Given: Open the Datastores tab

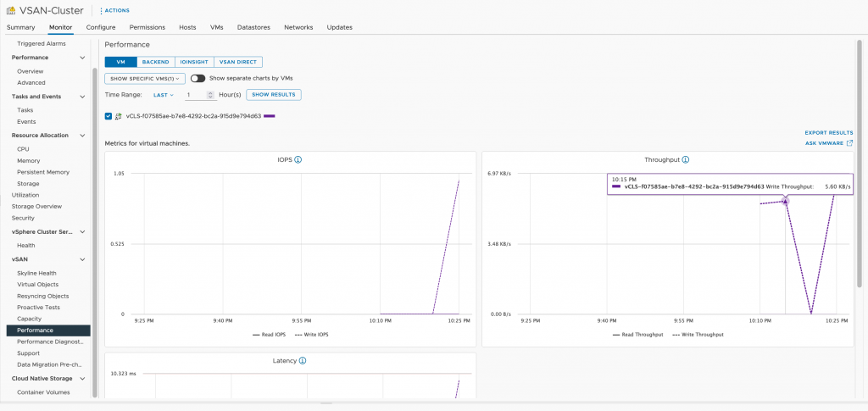Looking at the screenshot, I should (x=253, y=27).
